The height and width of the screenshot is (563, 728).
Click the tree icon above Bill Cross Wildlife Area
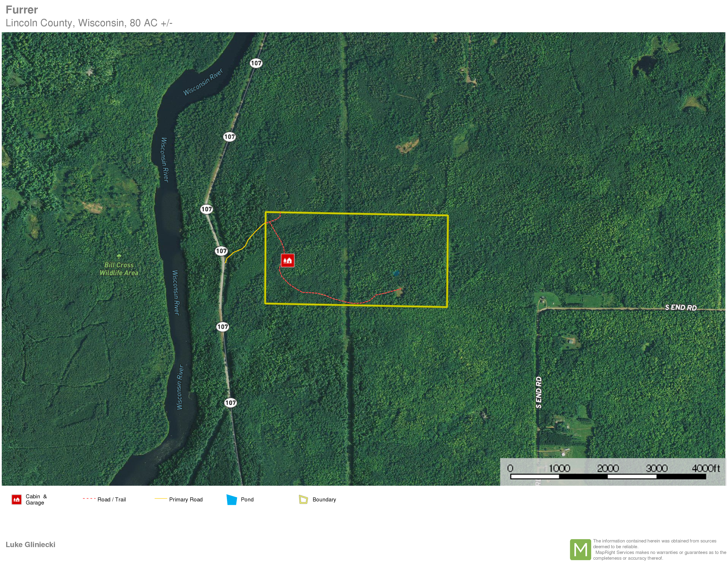pos(119,256)
